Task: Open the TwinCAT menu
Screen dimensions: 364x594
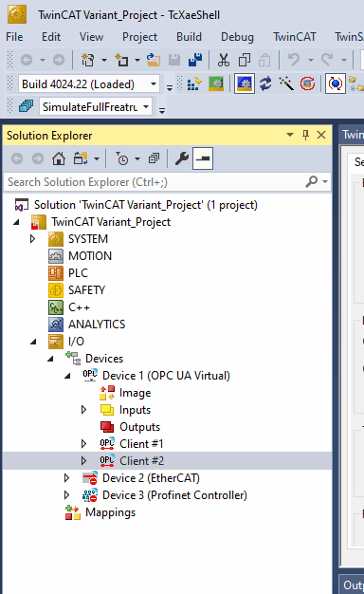Action: 295,37
